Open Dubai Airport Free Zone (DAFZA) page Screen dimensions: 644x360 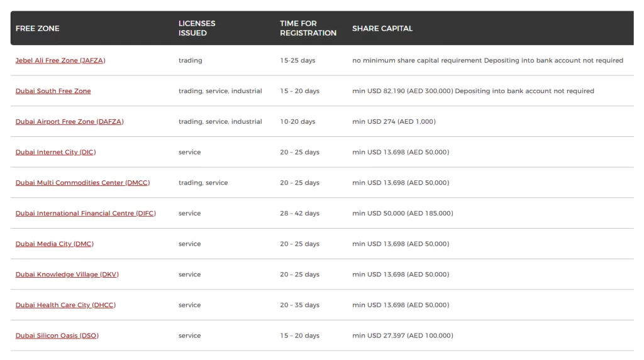click(x=69, y=122)
